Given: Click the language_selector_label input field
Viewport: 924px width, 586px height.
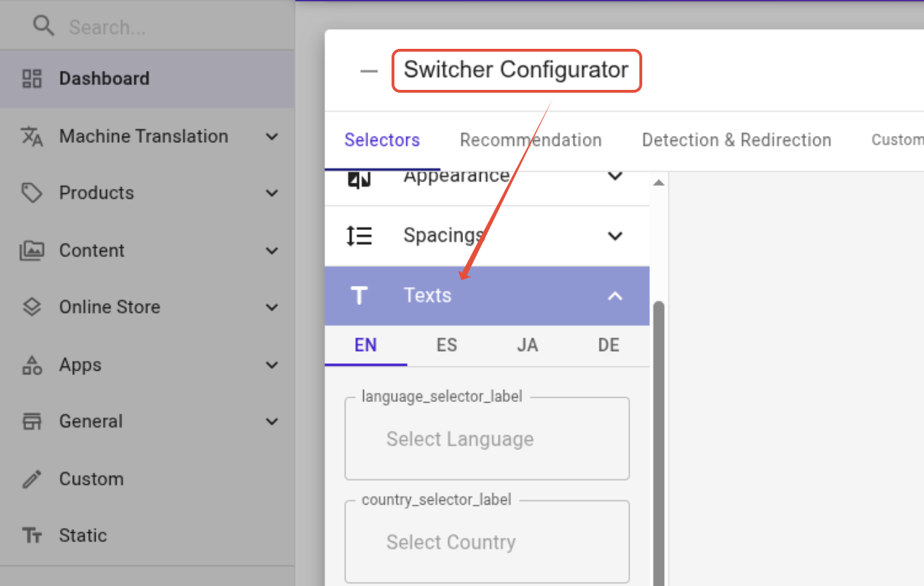Looking at the screenshot, I should 487,439.
